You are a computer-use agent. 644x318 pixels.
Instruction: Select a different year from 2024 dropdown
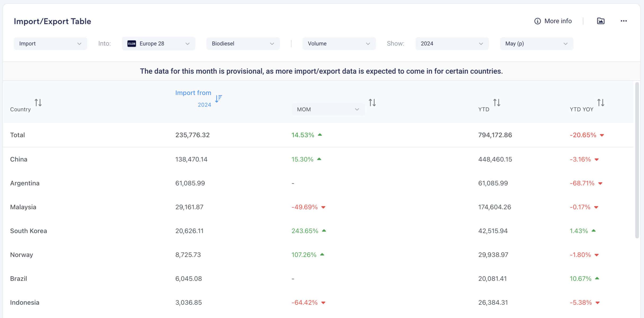452,44
